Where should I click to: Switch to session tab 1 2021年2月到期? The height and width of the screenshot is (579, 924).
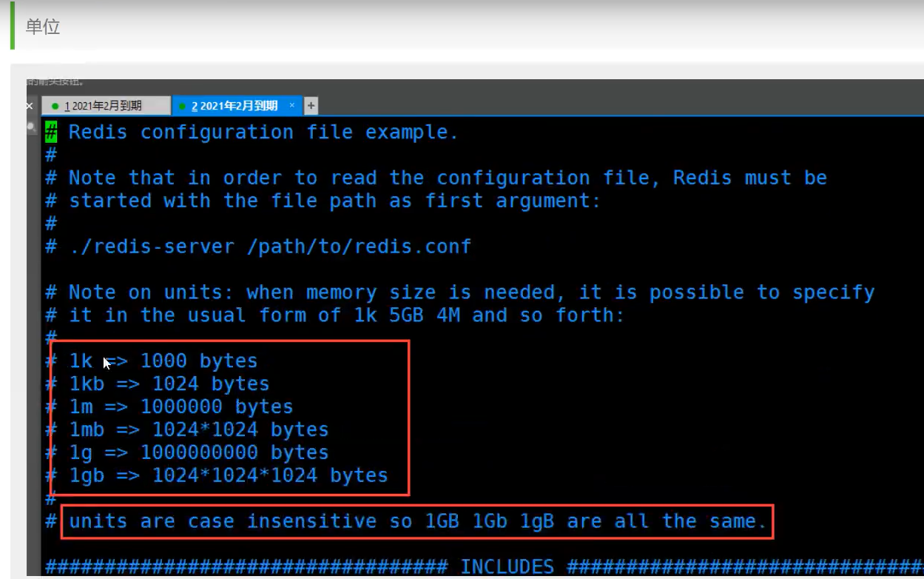(x=105, y=106)
